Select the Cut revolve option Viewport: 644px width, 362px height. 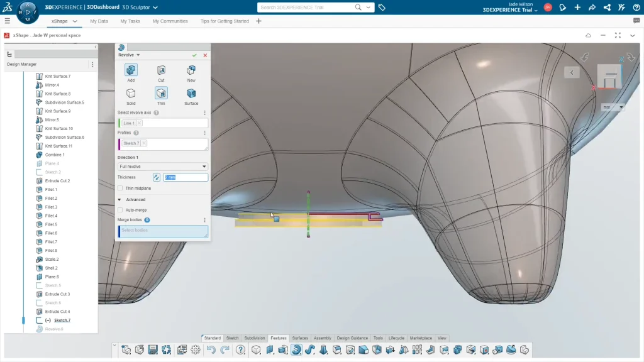click(161, 70)
